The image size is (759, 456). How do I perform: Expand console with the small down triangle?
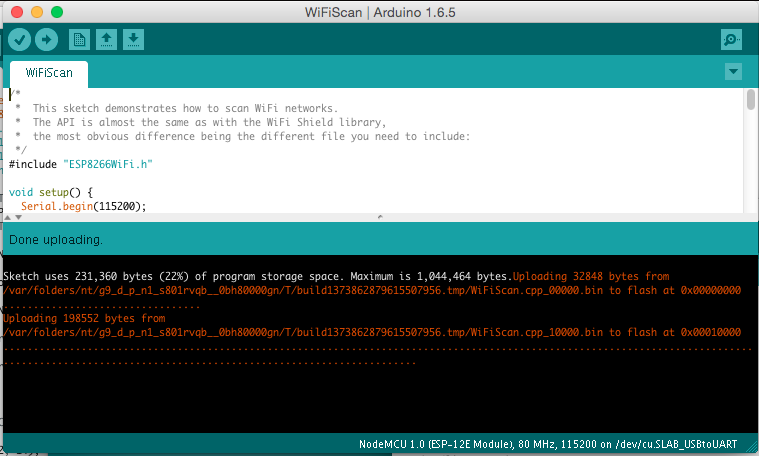click(18, 217)
